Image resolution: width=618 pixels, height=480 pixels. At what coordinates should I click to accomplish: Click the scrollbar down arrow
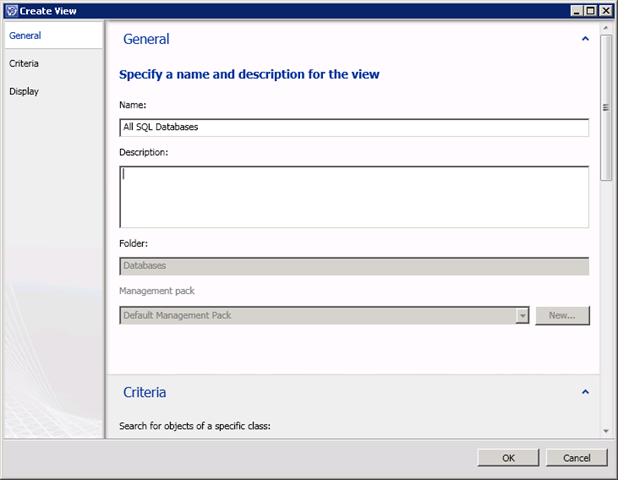coord(606,431)
